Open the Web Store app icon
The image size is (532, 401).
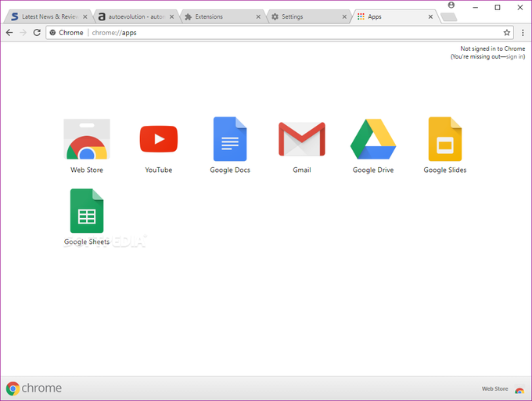tap(87, 139)
